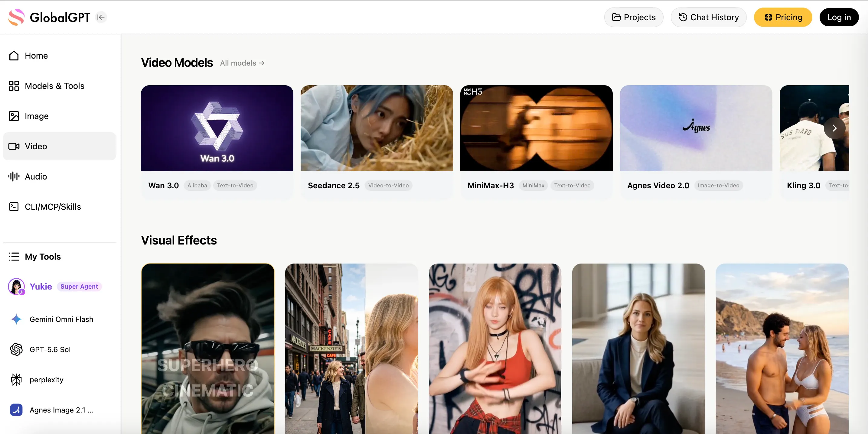Click the clock icon in Chat History
Image resolution: width=868 pixels, height=434 pixels.
(683, 17)
